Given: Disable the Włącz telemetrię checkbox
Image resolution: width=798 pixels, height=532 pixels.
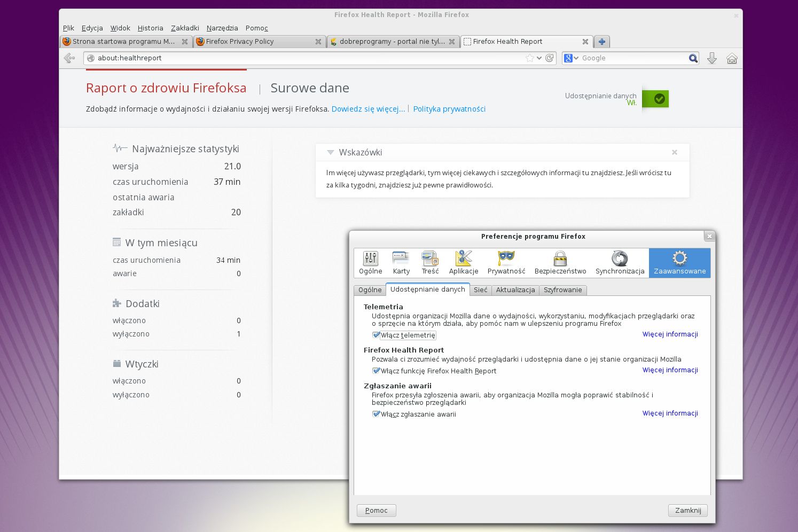Looking at the screenshot, I should click(x=376, y=335).
